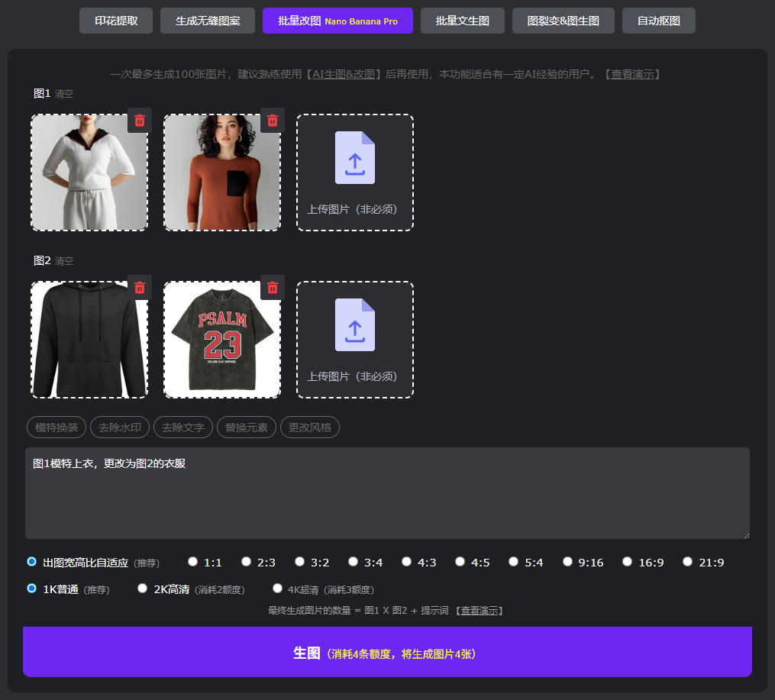Screen dimensions: 775x700
Task: Select 2K高清 resolution option
Action: pos(142,589)
